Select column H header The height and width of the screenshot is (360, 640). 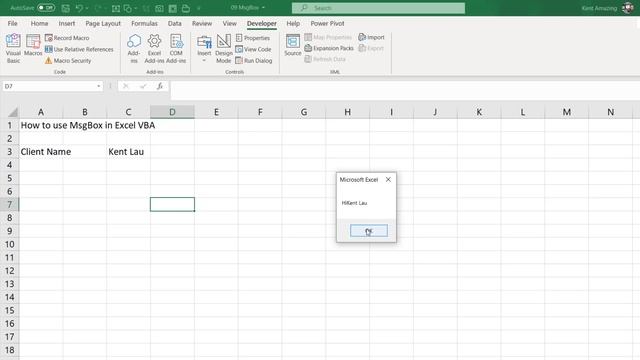[347, 112]
